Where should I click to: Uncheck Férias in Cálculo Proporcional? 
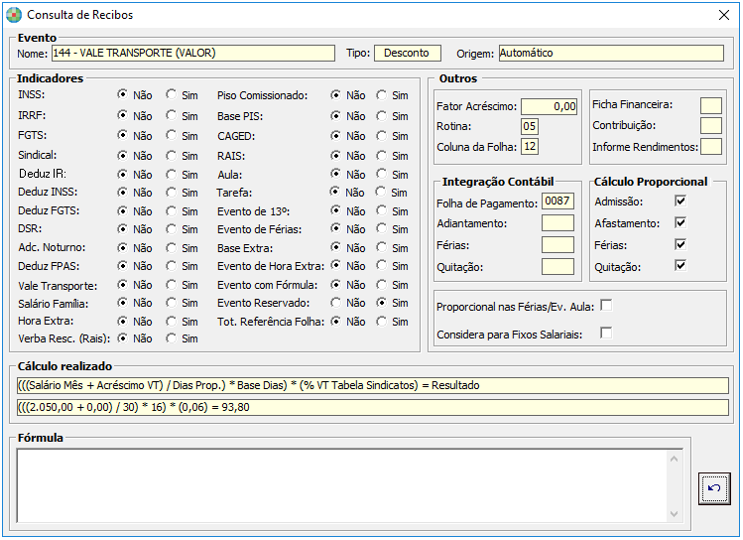680,244
